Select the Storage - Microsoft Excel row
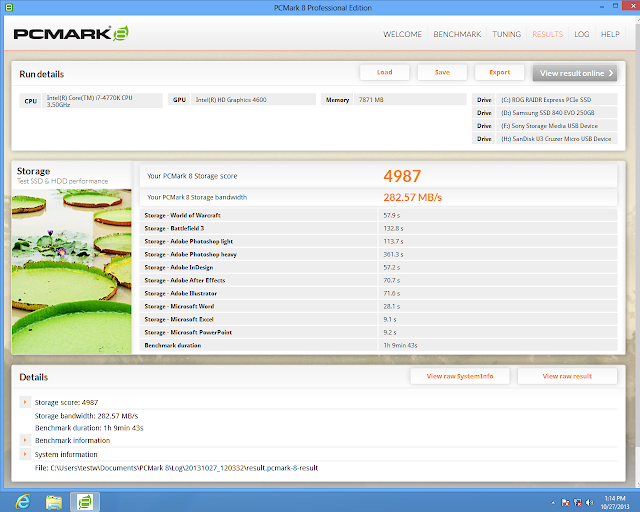640x512 pixels. [378, 319]
